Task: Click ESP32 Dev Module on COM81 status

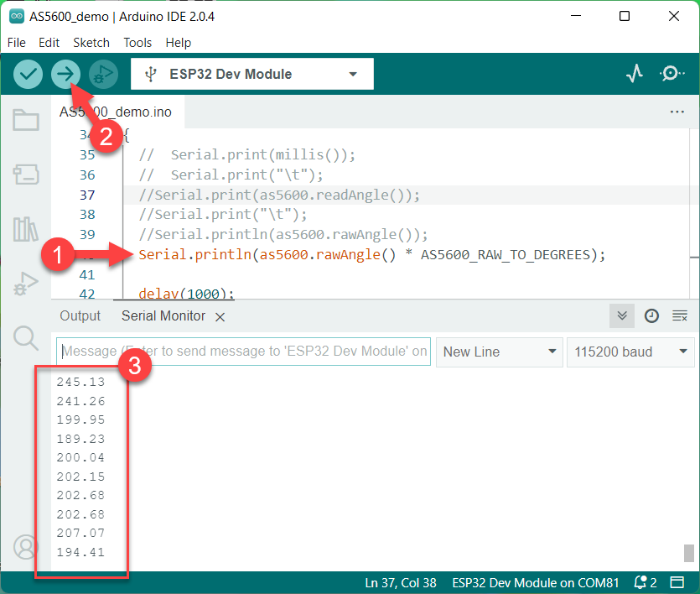Action: [535, 583]
